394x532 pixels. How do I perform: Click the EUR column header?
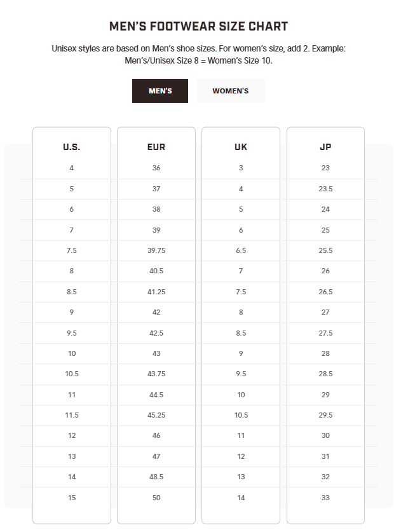[x=156, y=147]
